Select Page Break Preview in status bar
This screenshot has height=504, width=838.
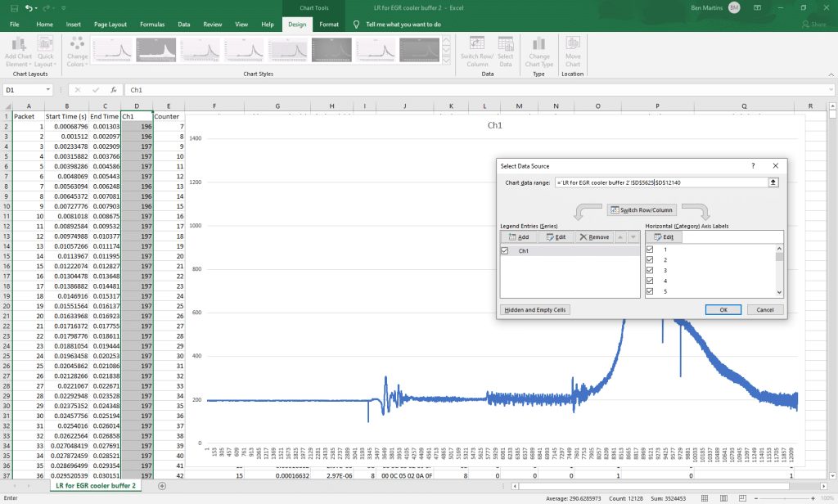[742, 498]
